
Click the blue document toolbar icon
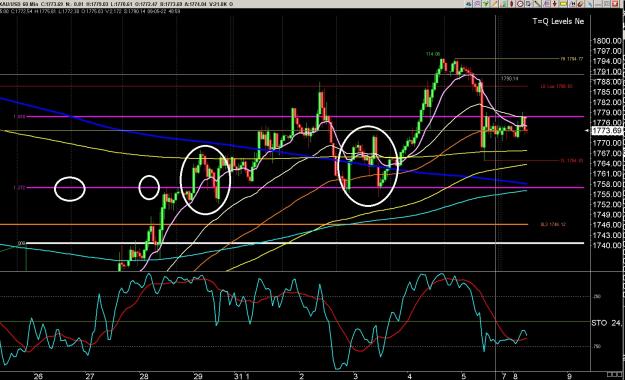point(528,4)
